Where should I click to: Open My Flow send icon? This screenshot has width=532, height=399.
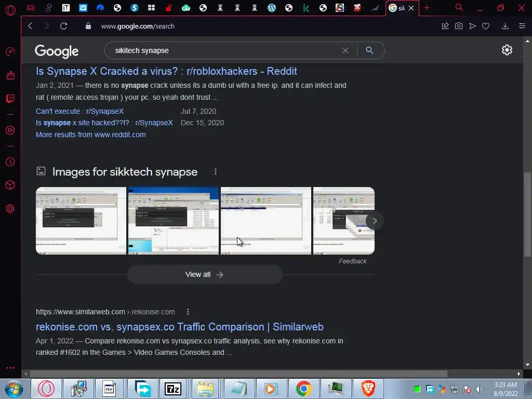point(472,26)
